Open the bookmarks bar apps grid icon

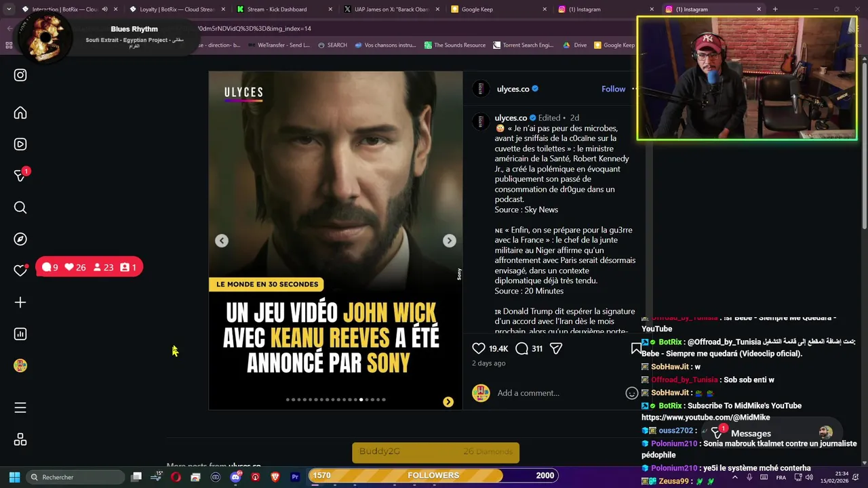coord(9,45)
